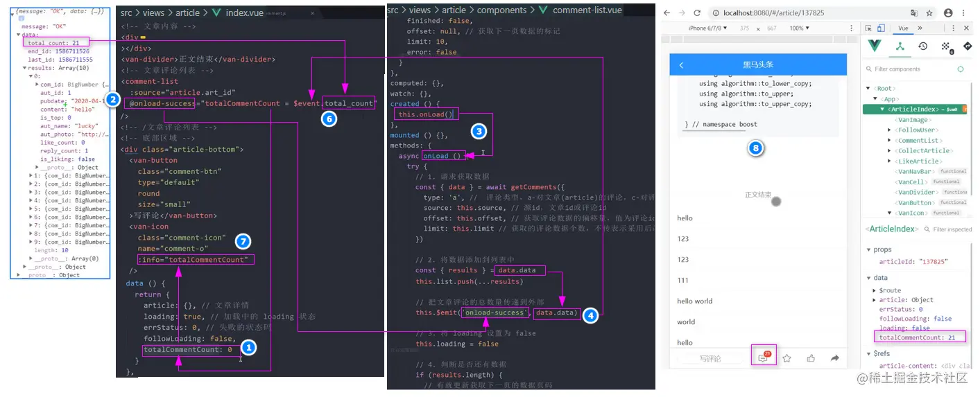Open the 100% zoom dropdown

[x=800, y=28]
